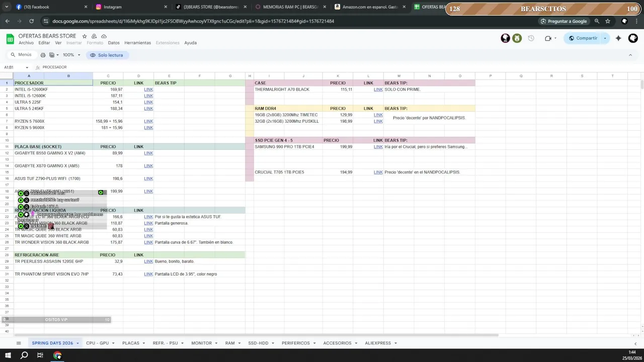Click the vertical scrollbar of the sheet
Screen dimensions: 644x362
click(641, 84)
